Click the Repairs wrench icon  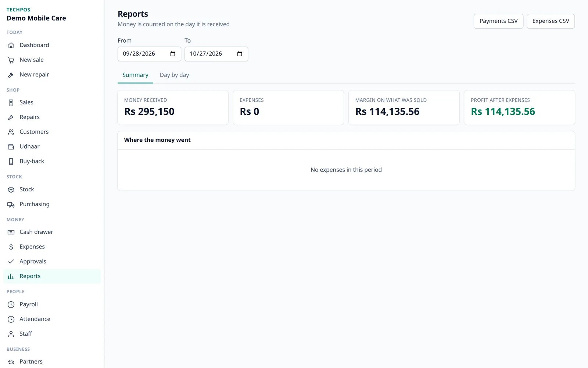(x=11, y=117)
